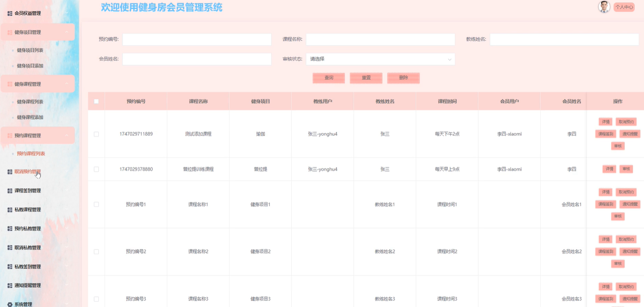Click the 课程签到管理 sidebar icon
644x307 pixels.
(x=10, y=191)
